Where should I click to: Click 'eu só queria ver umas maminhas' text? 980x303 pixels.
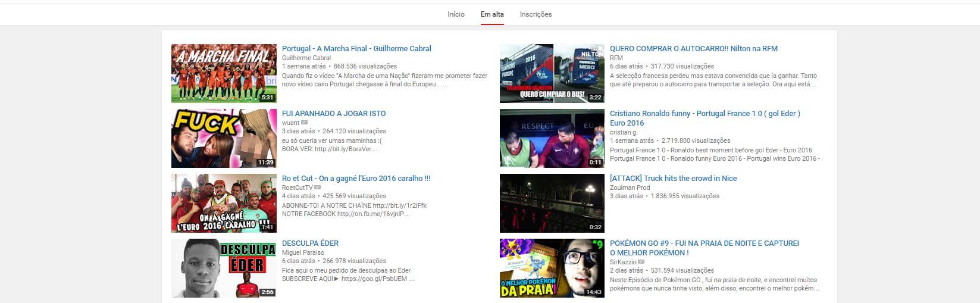[x=331, y=141]
